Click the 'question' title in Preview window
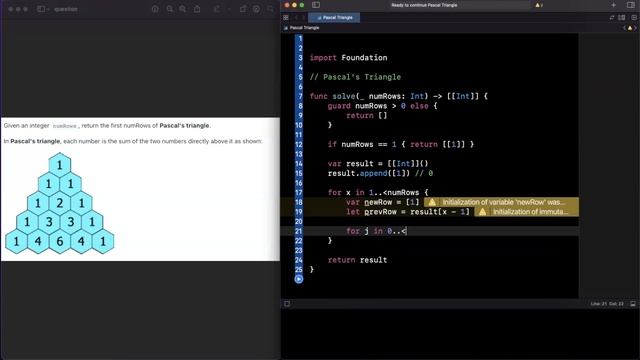 [x=66, y=9]
